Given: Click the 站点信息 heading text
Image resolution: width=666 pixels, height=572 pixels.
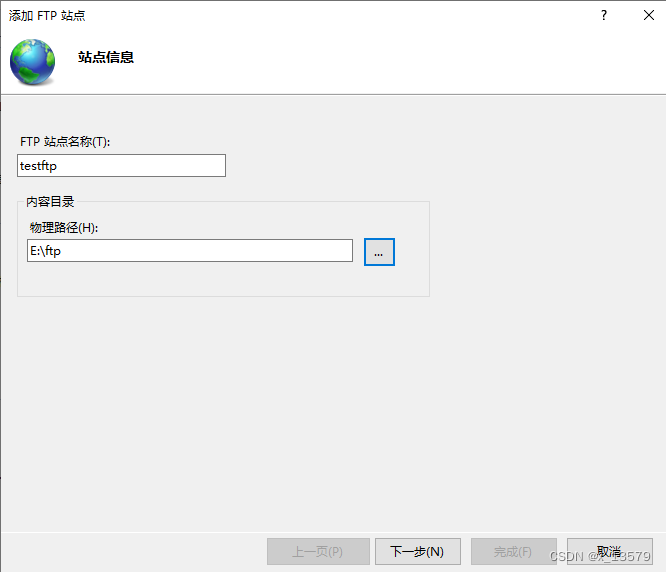Looking at the screenshot, I should [106, 57].
